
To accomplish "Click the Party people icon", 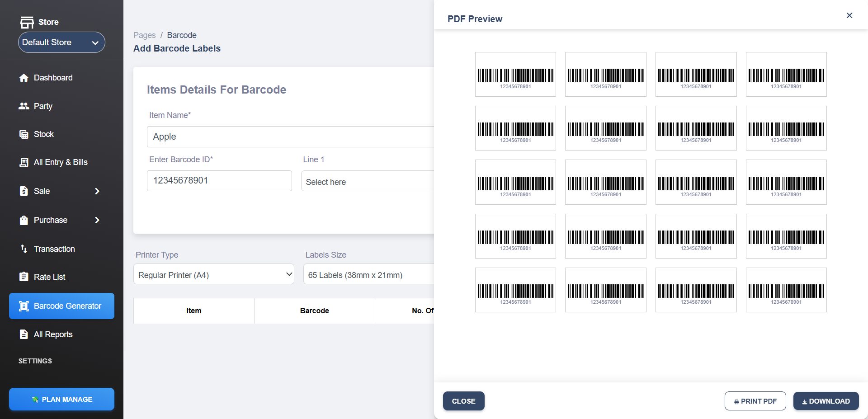I will pos(24,106).
